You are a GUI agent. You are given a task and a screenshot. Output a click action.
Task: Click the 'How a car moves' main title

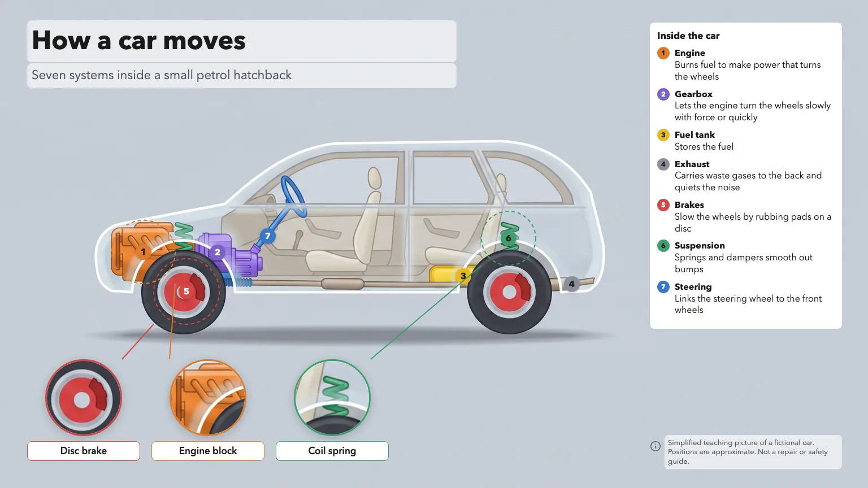[139, 41]
